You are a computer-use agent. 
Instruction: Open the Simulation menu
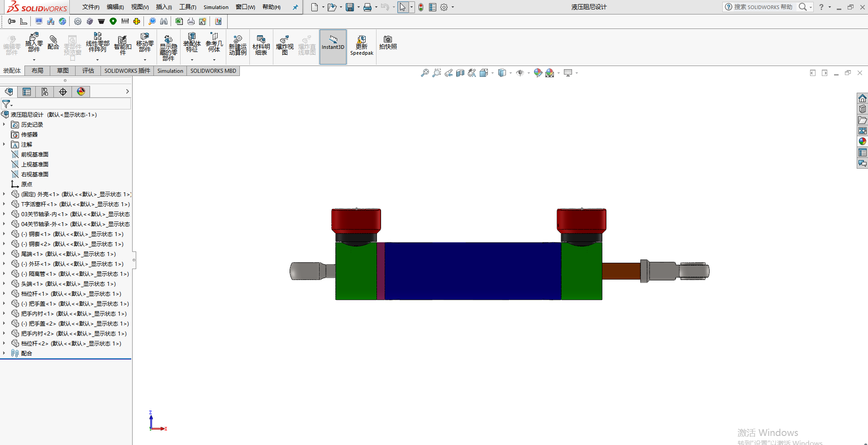(216, 7)
